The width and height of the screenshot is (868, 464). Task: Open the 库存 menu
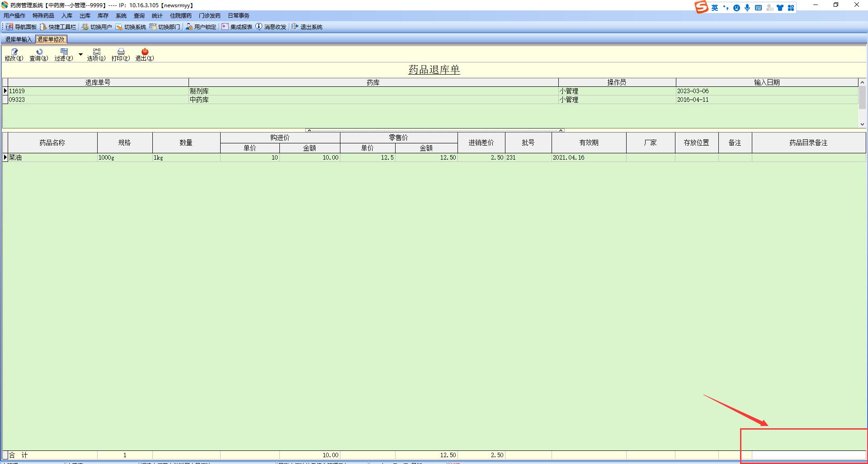pyautogui.click(x=103, y=16)
